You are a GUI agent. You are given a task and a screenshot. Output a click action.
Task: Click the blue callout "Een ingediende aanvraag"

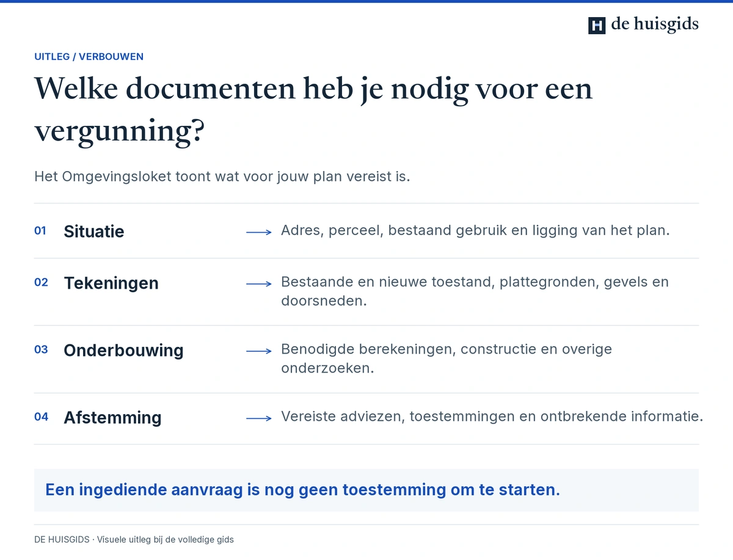coord(366,490)
